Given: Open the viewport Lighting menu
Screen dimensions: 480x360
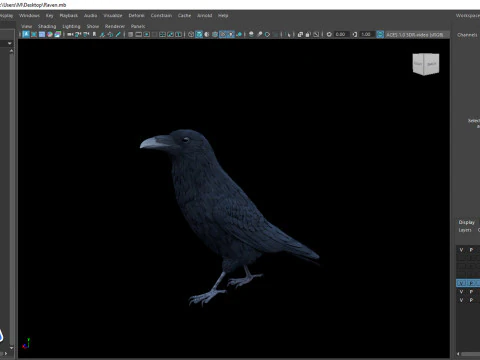Looking at the screenshot, I should pos(71,26).
